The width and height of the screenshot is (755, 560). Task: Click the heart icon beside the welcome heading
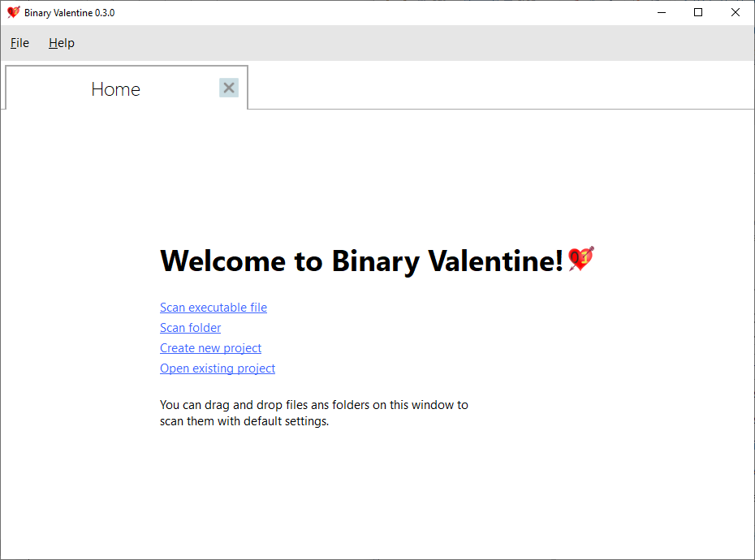pyautogui.click(x=580, y=259)
